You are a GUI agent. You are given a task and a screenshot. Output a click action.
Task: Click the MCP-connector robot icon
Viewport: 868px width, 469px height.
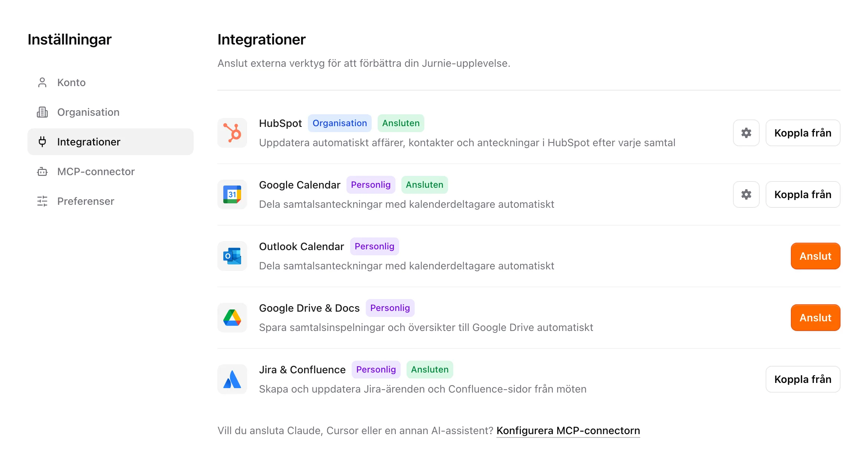(x=42, y=171)
